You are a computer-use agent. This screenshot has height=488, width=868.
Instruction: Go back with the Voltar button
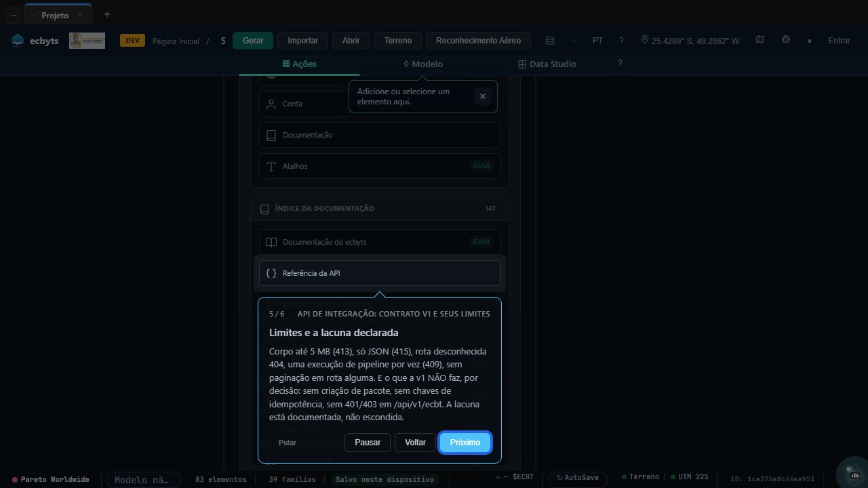[x=415, y=443]
